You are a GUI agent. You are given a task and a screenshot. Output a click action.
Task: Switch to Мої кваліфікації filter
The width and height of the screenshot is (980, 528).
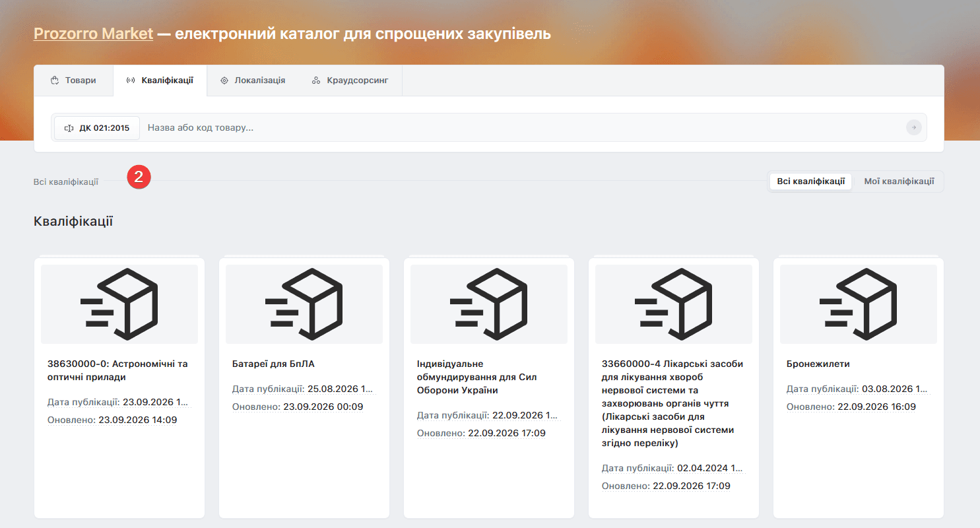[x=899, y=181]
